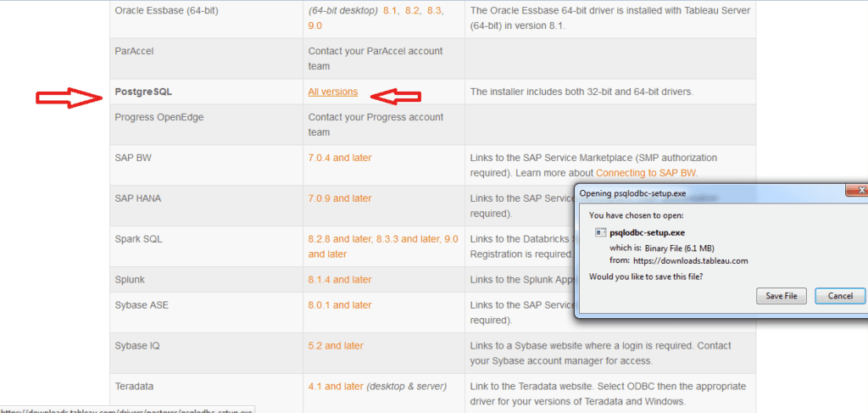Select the SAP BW row label
The height and width of the screenshot is (413, 868).
133,158
